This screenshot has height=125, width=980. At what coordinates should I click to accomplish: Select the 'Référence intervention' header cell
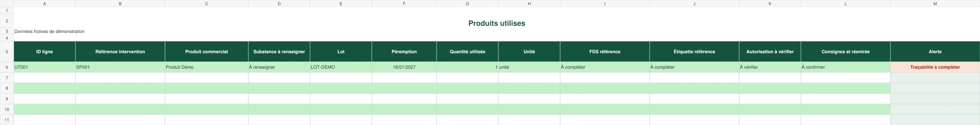[120, 52]
